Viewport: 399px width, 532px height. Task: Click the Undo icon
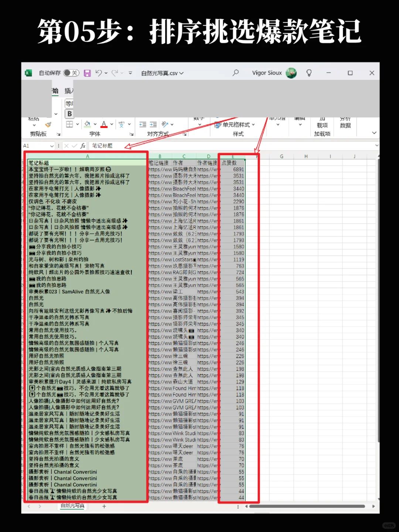point(99,73)
